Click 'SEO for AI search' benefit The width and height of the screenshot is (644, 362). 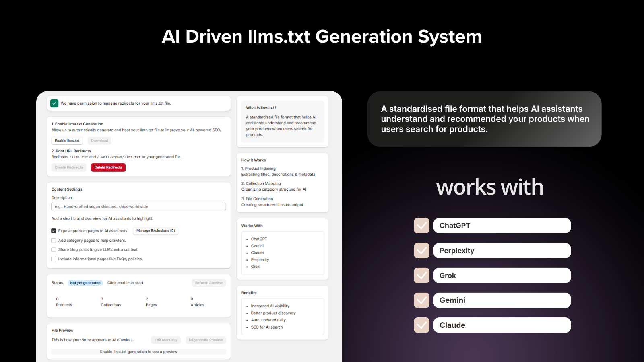tap(267, 327)
